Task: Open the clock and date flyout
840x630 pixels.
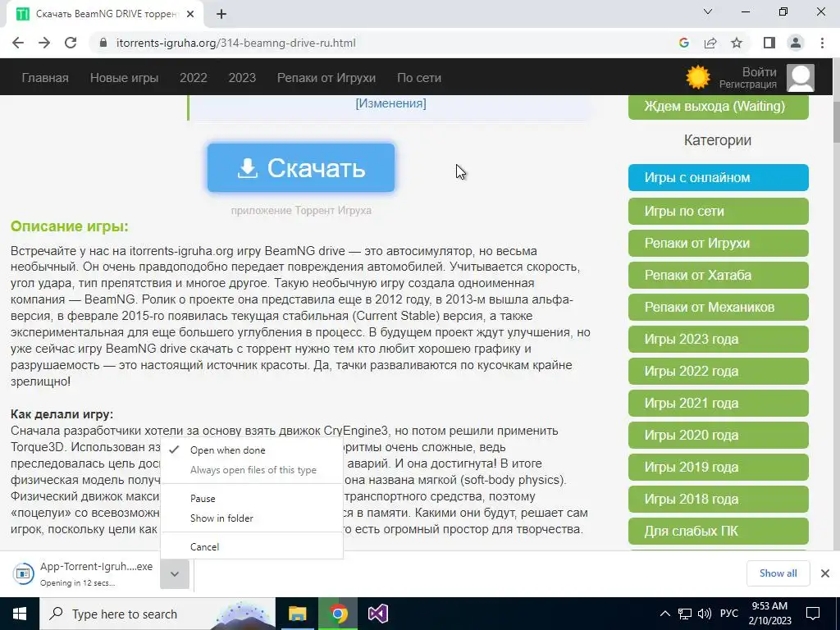Action: (769, 614)
